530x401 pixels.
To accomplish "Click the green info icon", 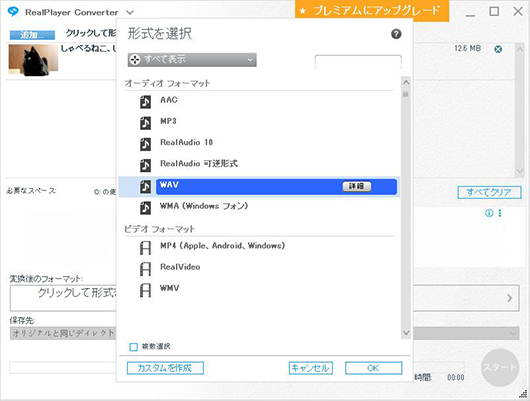I will (489, 213).
